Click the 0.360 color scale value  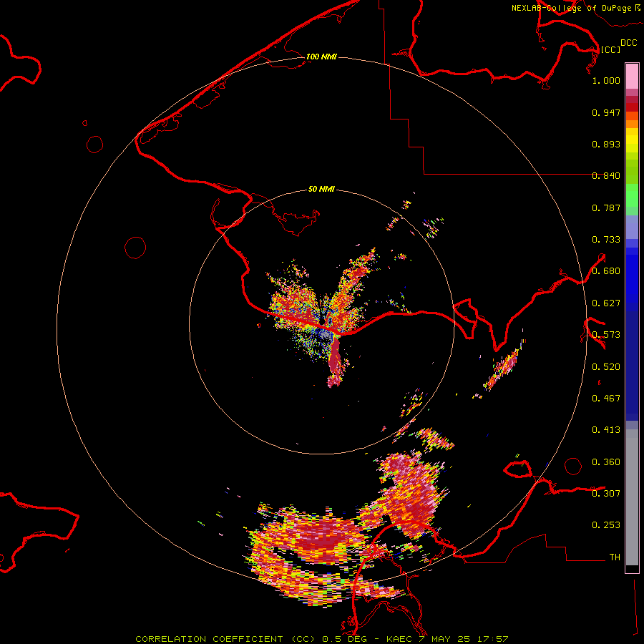(x=606, y=462)
